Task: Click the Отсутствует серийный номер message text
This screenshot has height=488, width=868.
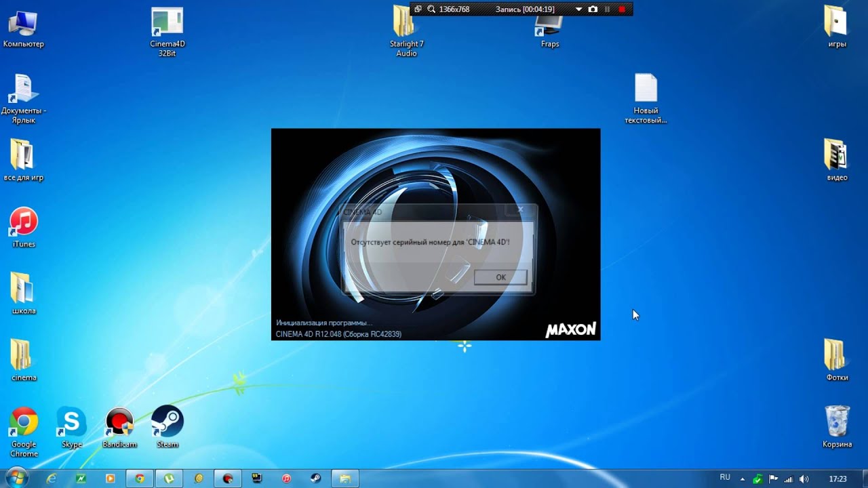Action: pyautogui.click(x=430, y=242)
